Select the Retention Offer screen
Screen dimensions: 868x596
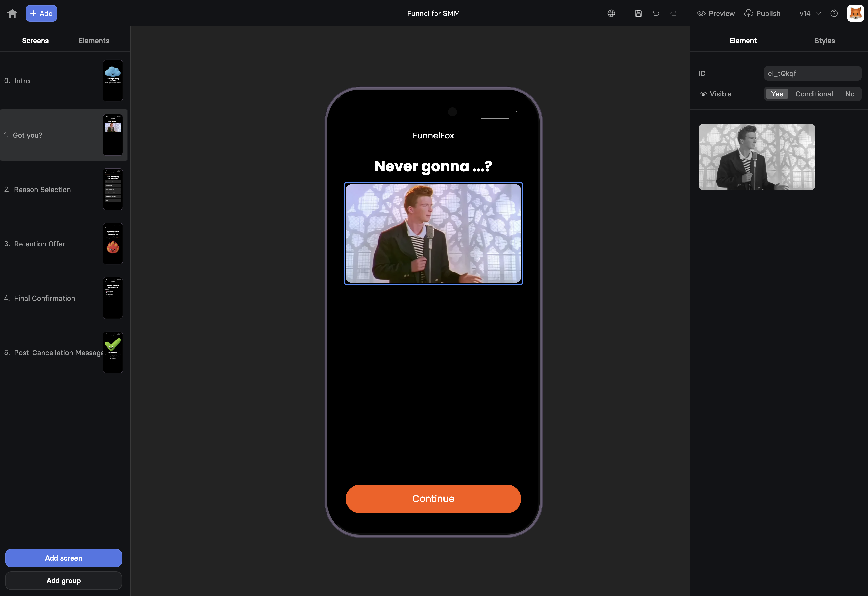(40, 244)
